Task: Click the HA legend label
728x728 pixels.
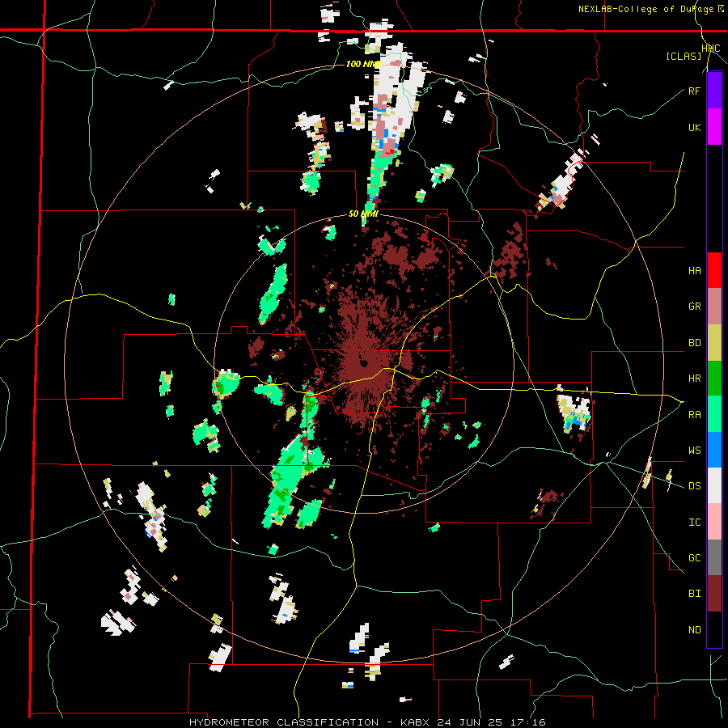Action: tap(694, 270)
